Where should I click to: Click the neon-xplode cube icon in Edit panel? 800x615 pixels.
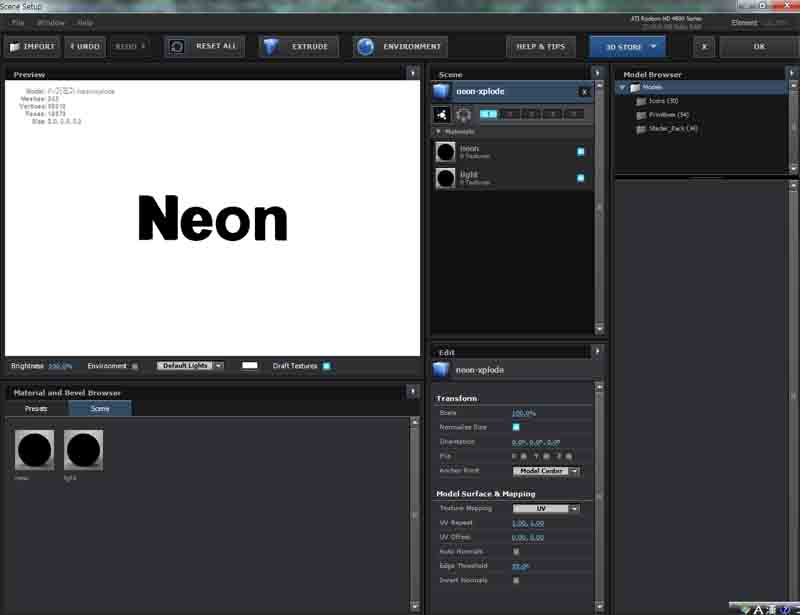point(441,370)
